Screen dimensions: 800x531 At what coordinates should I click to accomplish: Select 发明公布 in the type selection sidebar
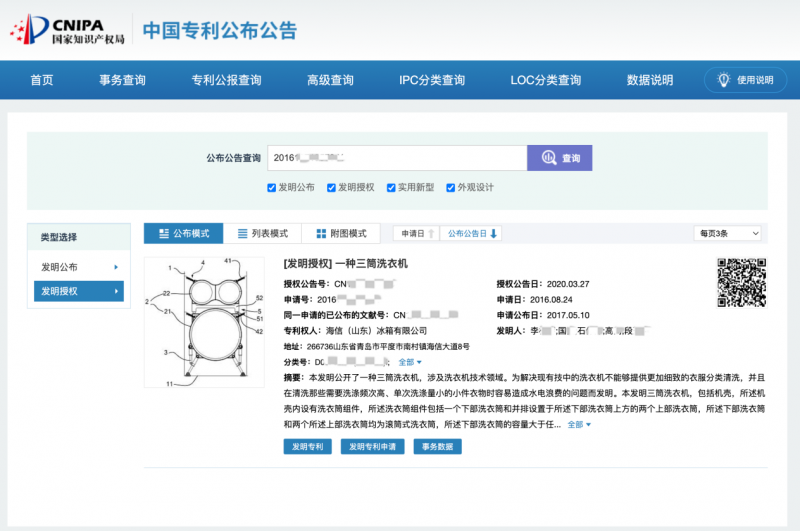pos(79,267)
